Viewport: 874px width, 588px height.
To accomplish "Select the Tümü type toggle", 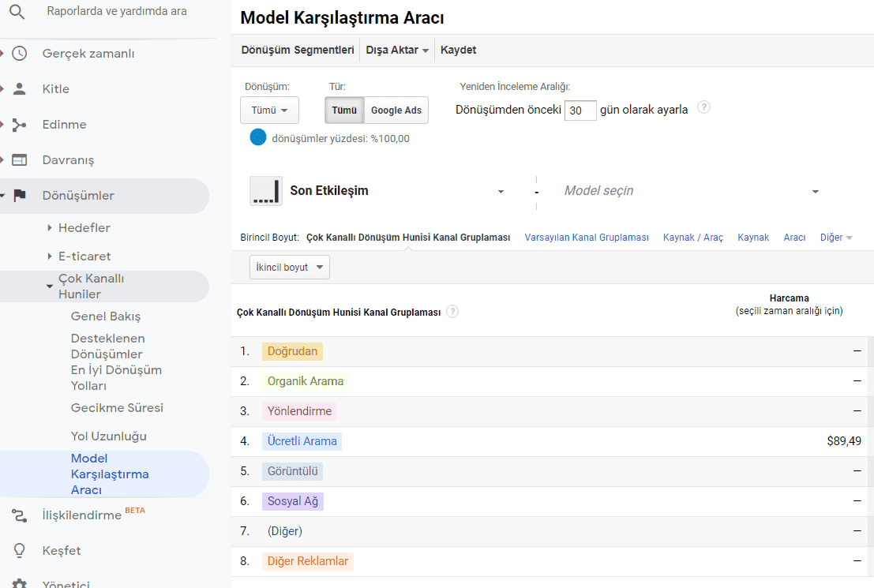I will pyautogui.click(x=343, y=110).
